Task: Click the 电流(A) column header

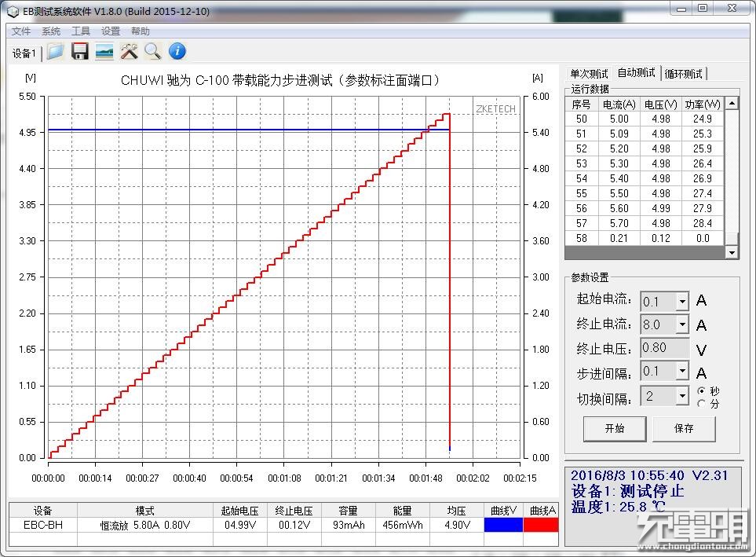Action: [619, 104]
